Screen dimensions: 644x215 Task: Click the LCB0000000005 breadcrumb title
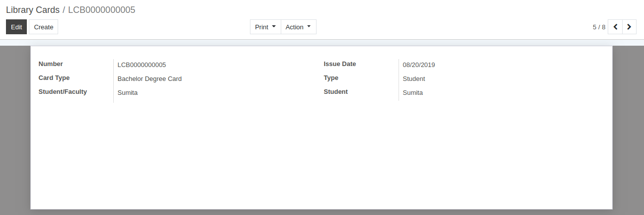(101, 10)
